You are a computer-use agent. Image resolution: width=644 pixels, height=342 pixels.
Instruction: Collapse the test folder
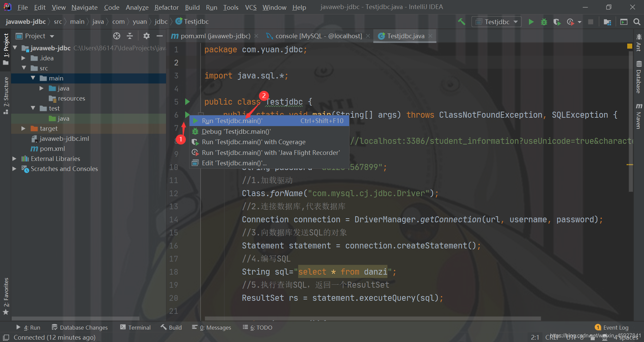(33, 108)
